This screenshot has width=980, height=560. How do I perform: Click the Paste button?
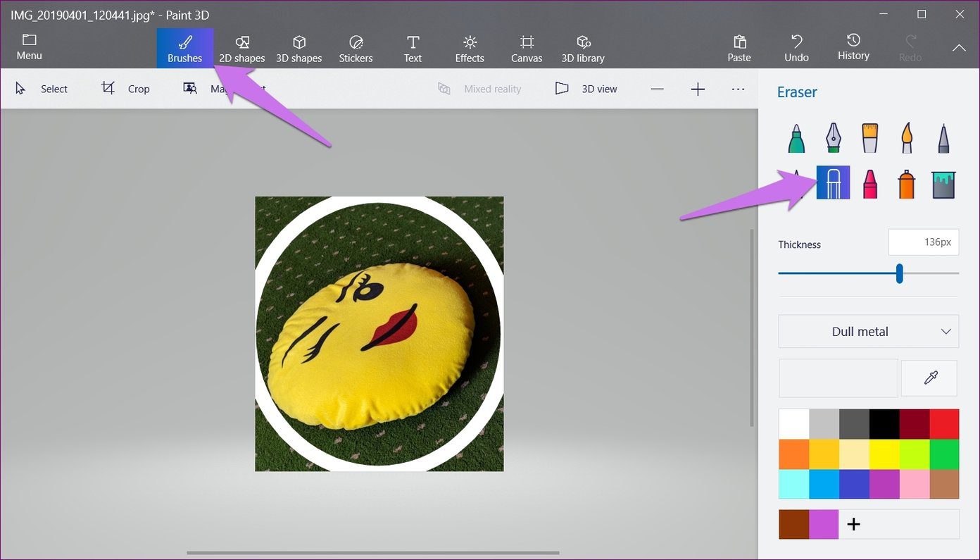point(739,49)
